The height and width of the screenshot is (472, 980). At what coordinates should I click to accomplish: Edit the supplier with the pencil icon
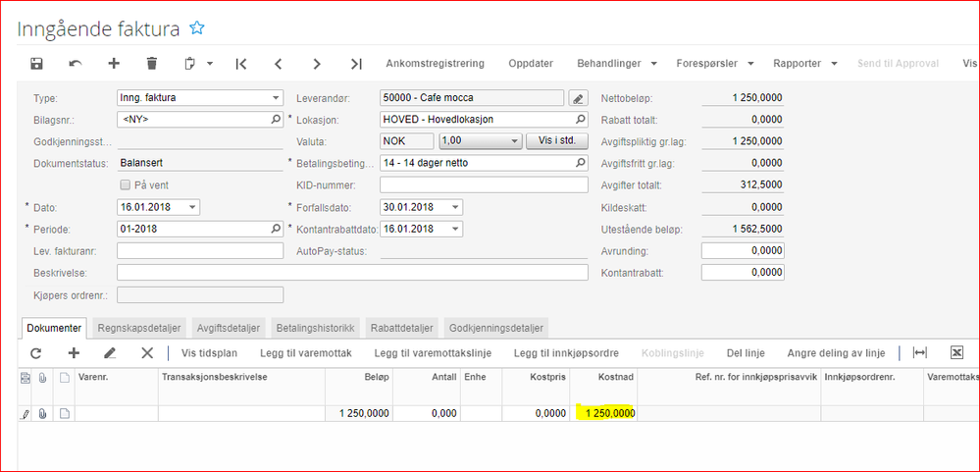(x=579, y=98)
